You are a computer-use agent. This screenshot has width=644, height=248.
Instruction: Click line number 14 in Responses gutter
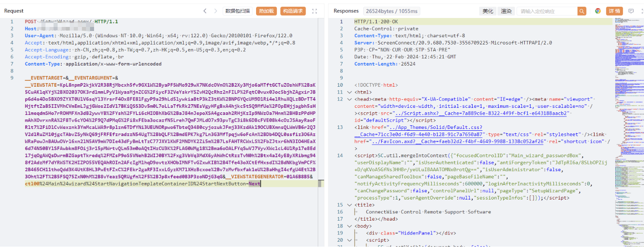click(340, 155)
